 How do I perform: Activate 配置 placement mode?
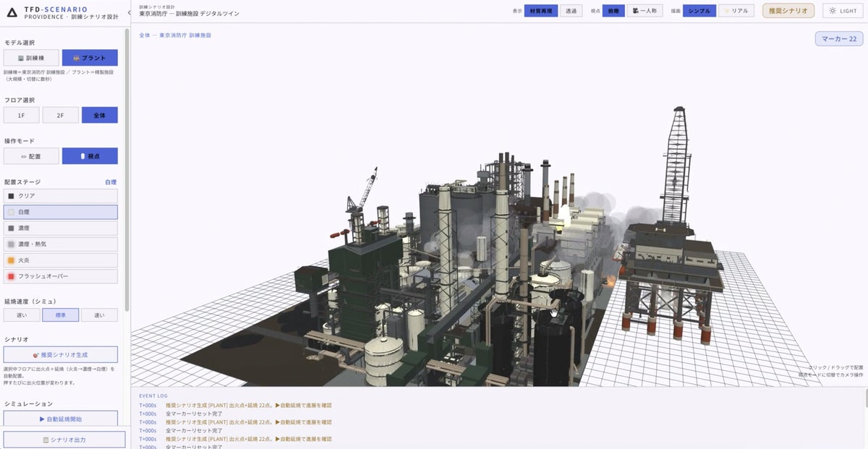[31, 156]
